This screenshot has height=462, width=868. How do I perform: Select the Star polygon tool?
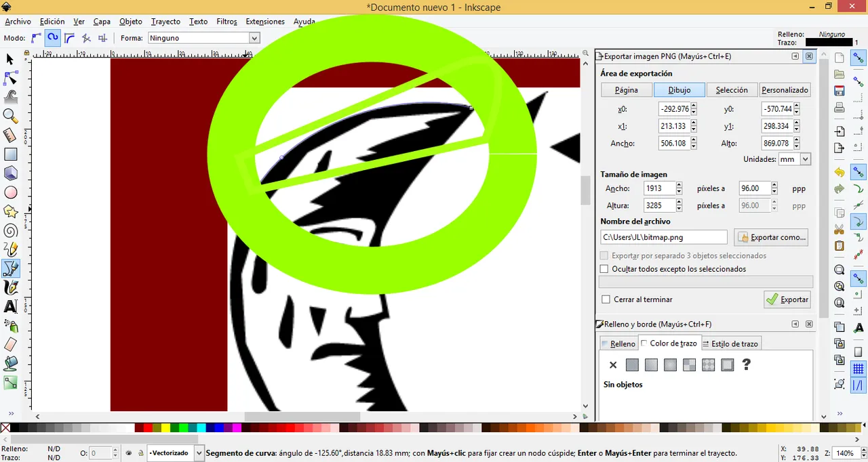tap(10, 212)
